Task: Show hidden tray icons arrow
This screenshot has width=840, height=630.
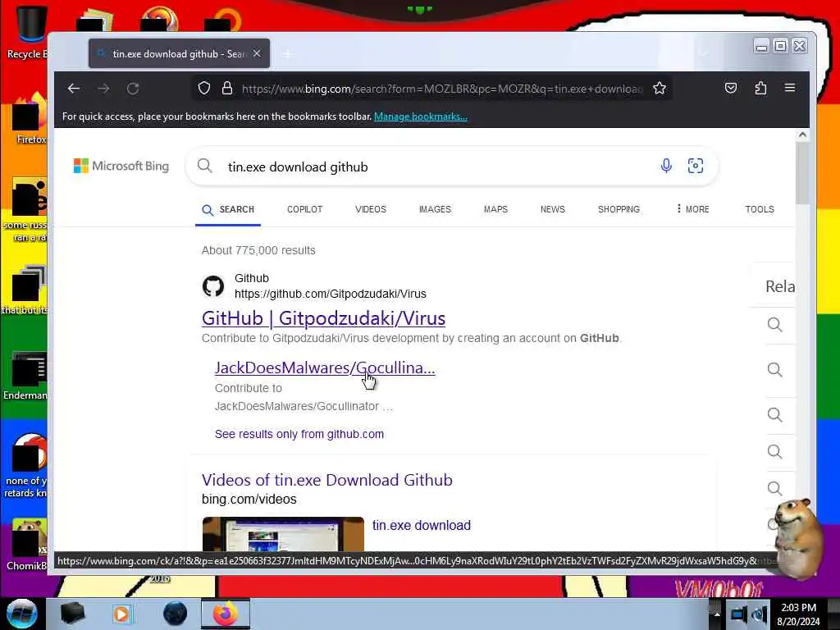Action: point(717,614)
